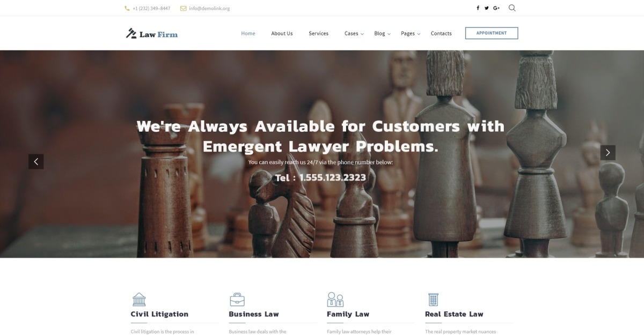
Task: Advance slider with right arrow
Action: (x=608, y=153)
